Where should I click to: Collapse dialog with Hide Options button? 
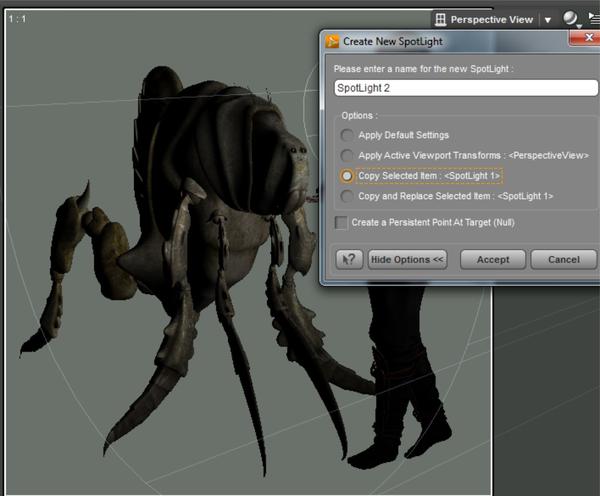pyautogui.click(x=408, y=259)
